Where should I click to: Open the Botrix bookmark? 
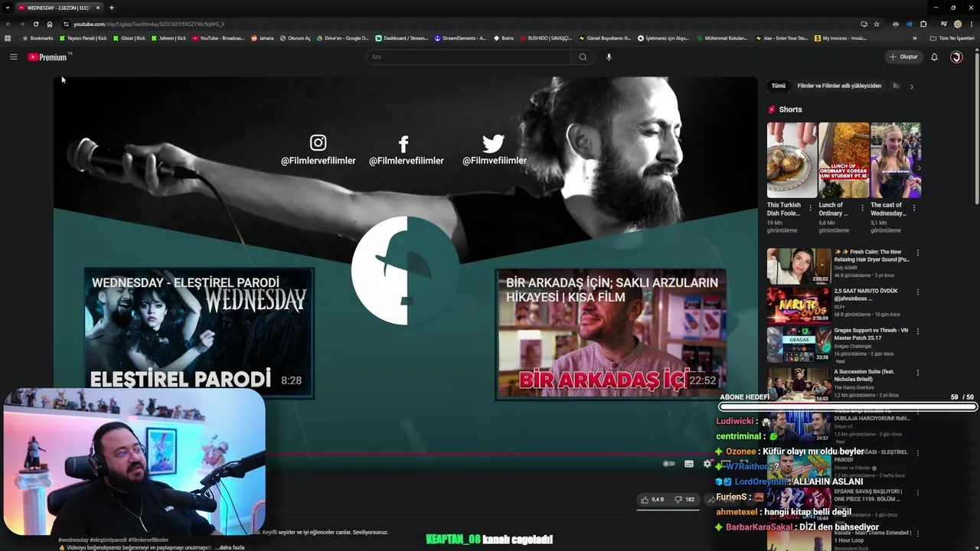504,38
